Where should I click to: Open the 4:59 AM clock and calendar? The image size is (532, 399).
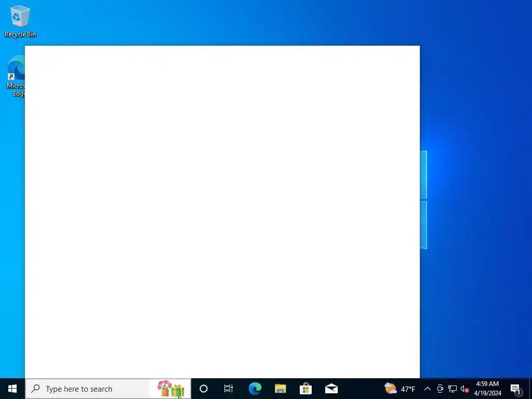pos(487,389)
